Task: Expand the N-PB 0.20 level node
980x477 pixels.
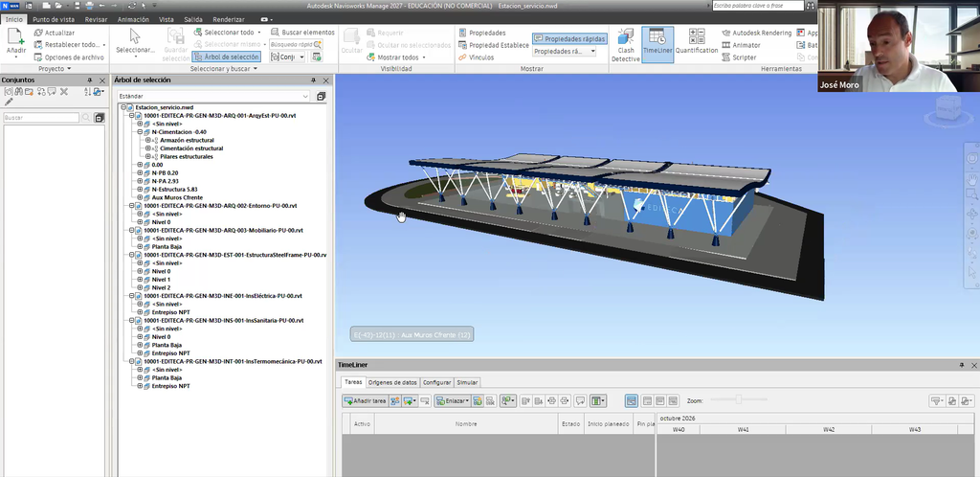Action: [x=141, y=173]
